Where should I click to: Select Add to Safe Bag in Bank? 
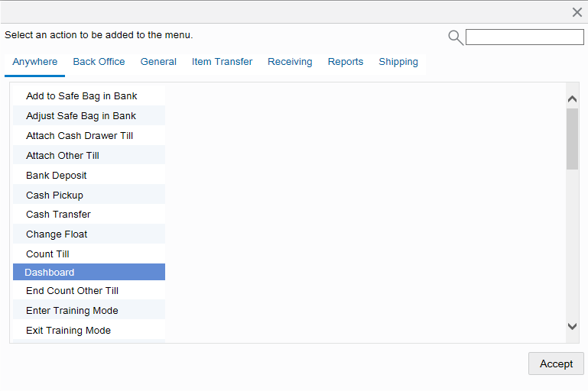(89, 96)
